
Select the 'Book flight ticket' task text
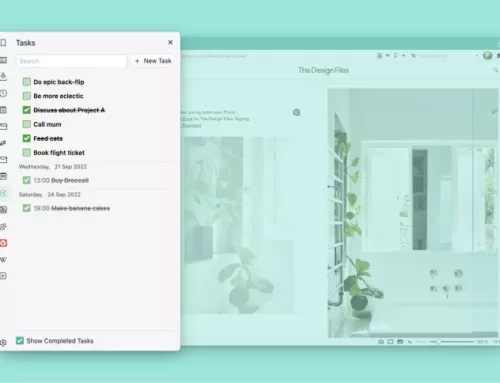[59, 153]
